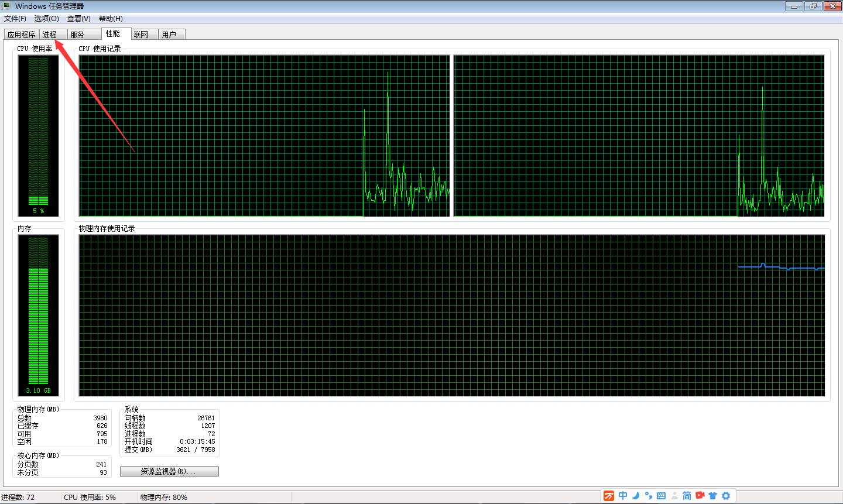This screenshot has height=504, width=843.
Task: Click the 未分页 value 93
Action: (104, 472)
